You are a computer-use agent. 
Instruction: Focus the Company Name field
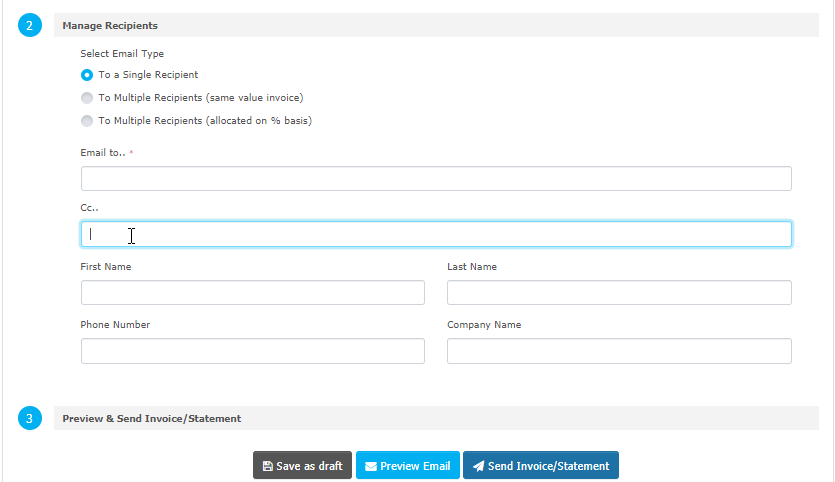[619, 351]
